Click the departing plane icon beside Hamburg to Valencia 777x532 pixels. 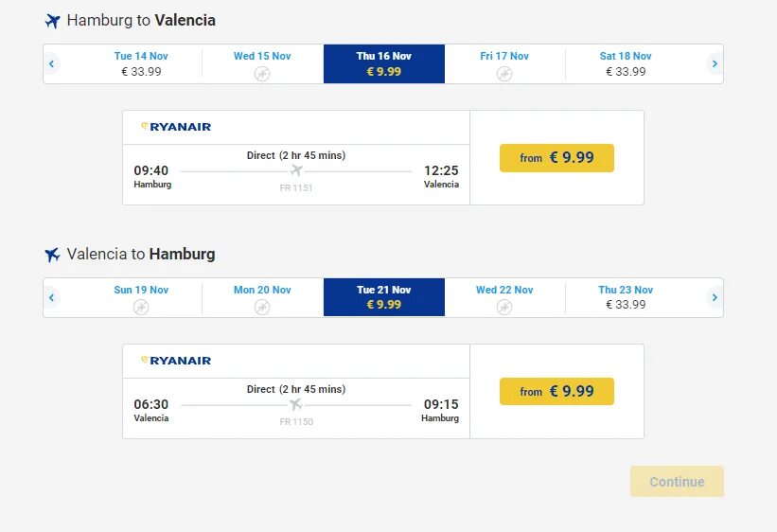[x=52, y=21]
